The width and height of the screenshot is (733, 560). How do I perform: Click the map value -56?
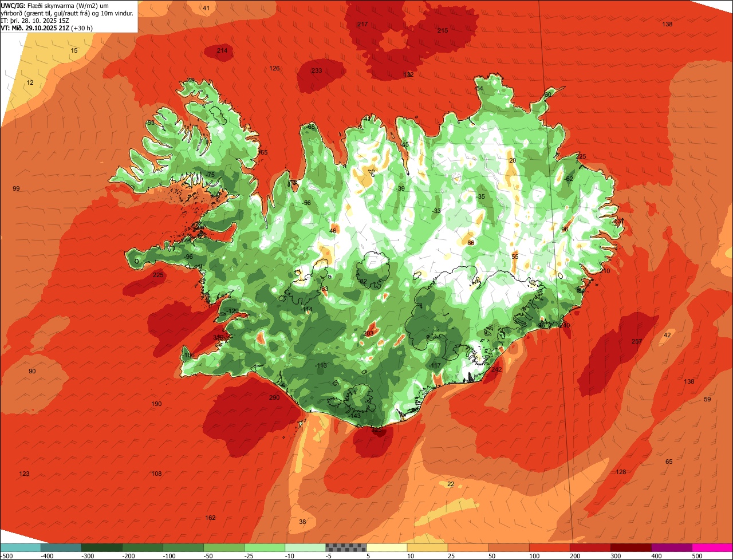point(307,203)
